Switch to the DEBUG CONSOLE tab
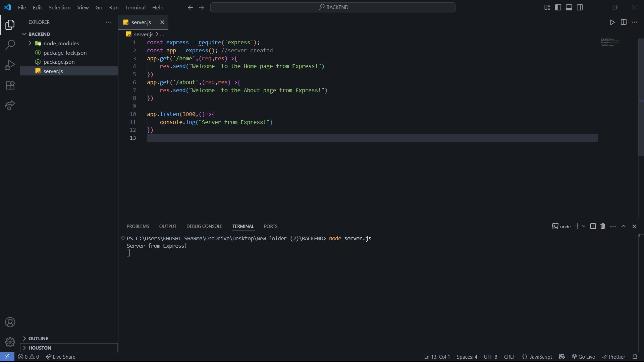Image resolution: width=644 pixels, height=362 pixels. [204, 226]
